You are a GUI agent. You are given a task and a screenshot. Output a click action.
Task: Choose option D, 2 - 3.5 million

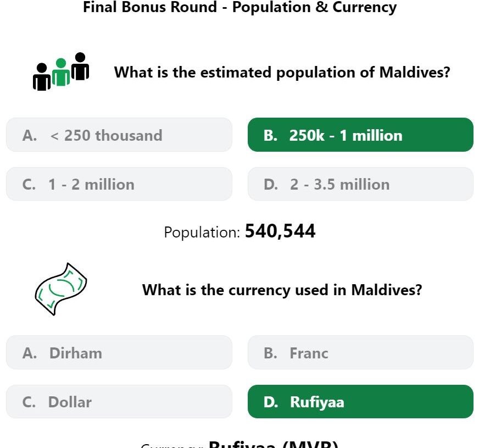tap(360, 184)
